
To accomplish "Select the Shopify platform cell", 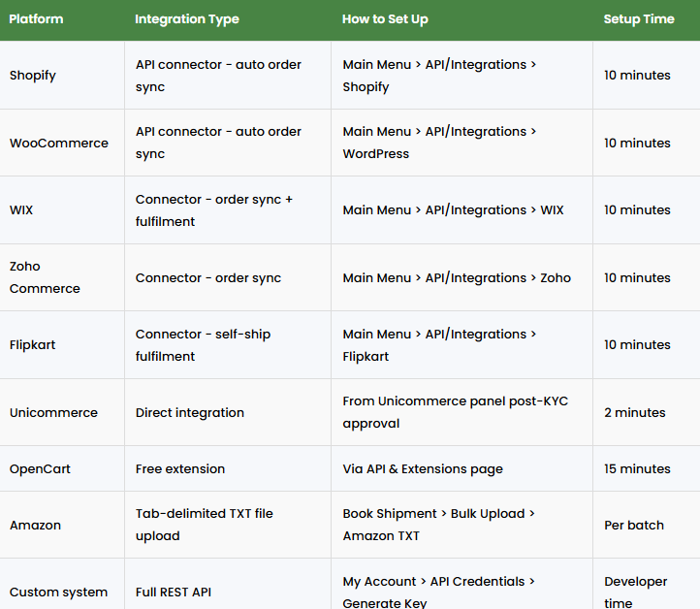I will (x=62, y=75).
